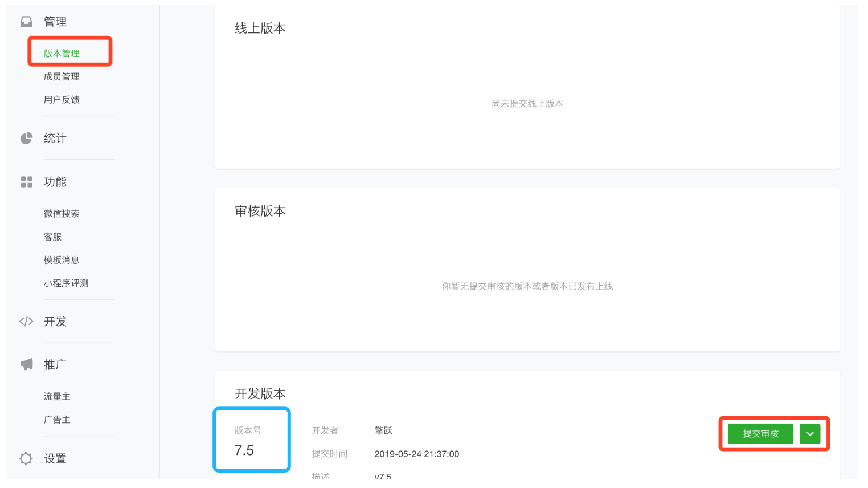This screenshot has height=488, width=868.
Task: Click the 统计 pie chart icon
Action: pyautogui.click(x=26, y=138)
